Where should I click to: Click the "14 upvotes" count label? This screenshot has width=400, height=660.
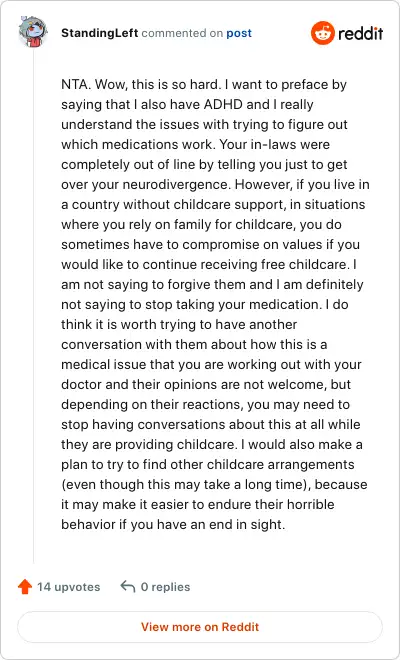pyautogui.click(x=69, y=587)
